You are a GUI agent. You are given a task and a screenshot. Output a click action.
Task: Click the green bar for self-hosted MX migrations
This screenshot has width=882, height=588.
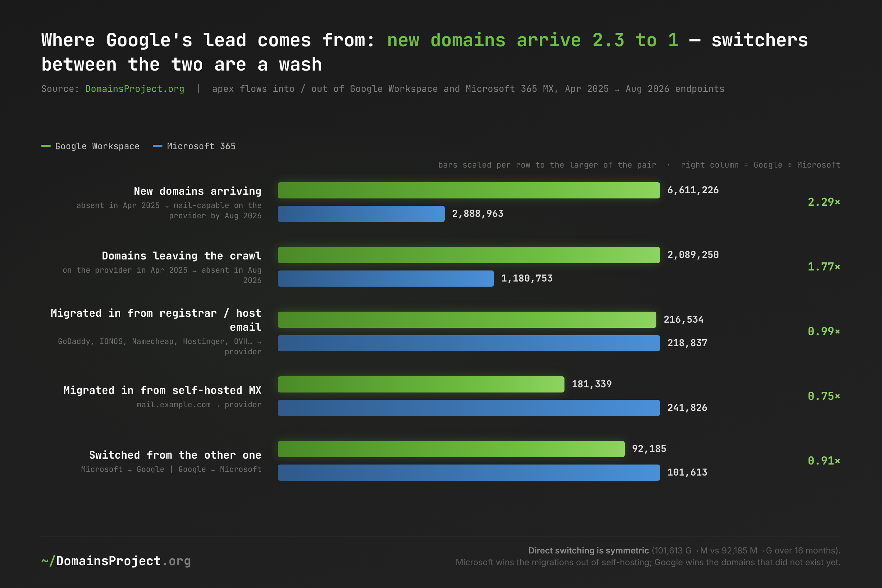pyautogui.click(x=421, y=384)
